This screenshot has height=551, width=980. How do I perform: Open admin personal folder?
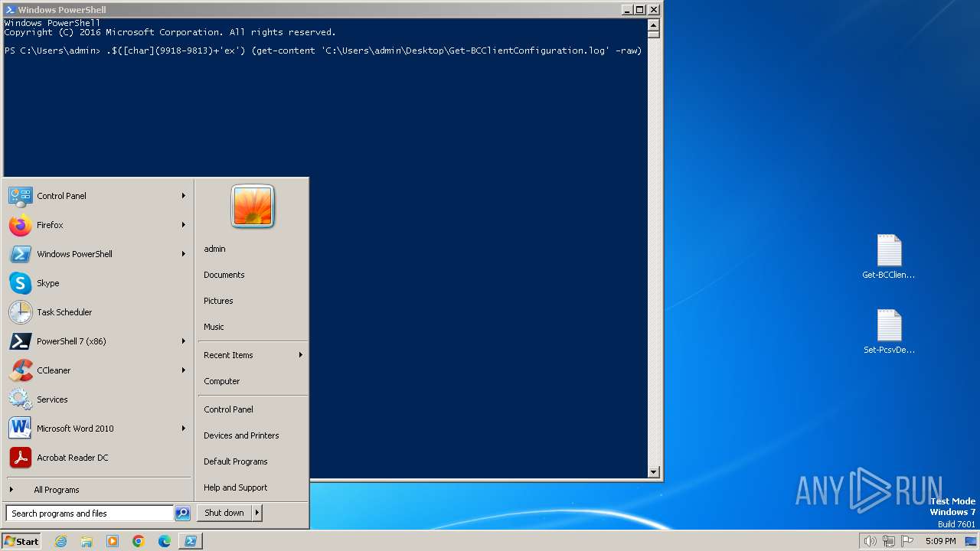pos(253,249)
